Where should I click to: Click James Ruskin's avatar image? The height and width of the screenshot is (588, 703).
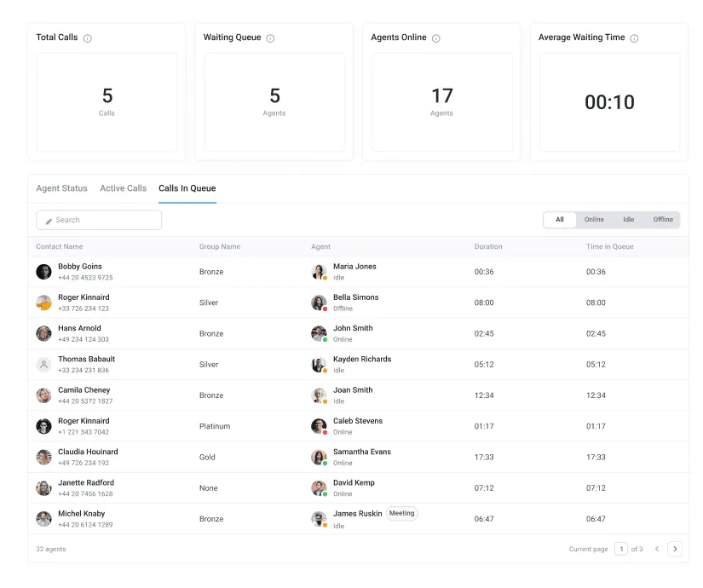(319, 518)
